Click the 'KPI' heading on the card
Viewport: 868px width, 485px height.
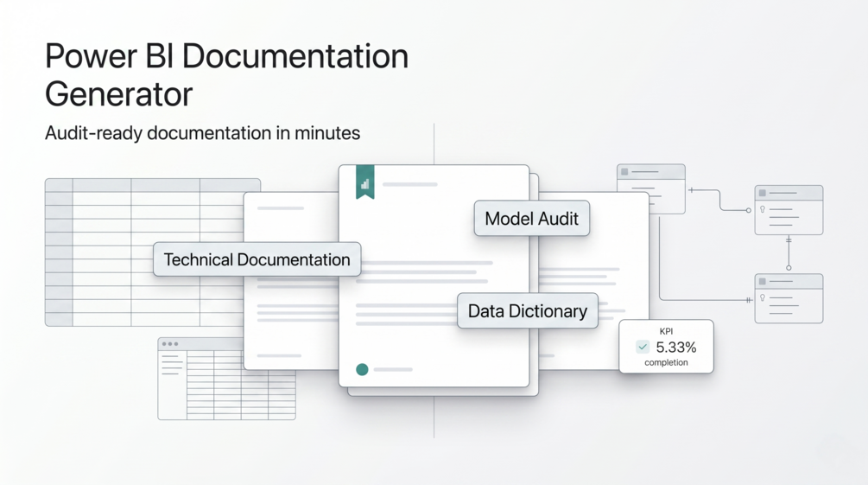(x=666, y=331)
